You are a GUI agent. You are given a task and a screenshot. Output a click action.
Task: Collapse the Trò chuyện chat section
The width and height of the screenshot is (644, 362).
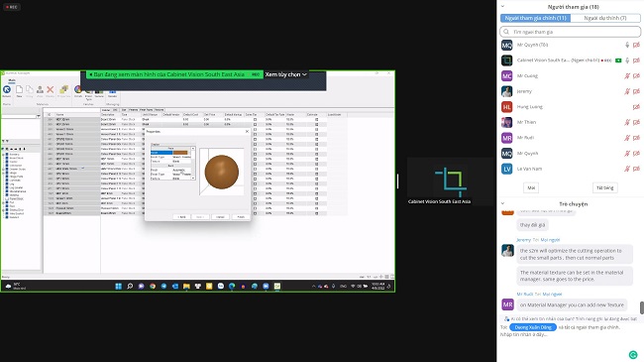tap(502, 203)
